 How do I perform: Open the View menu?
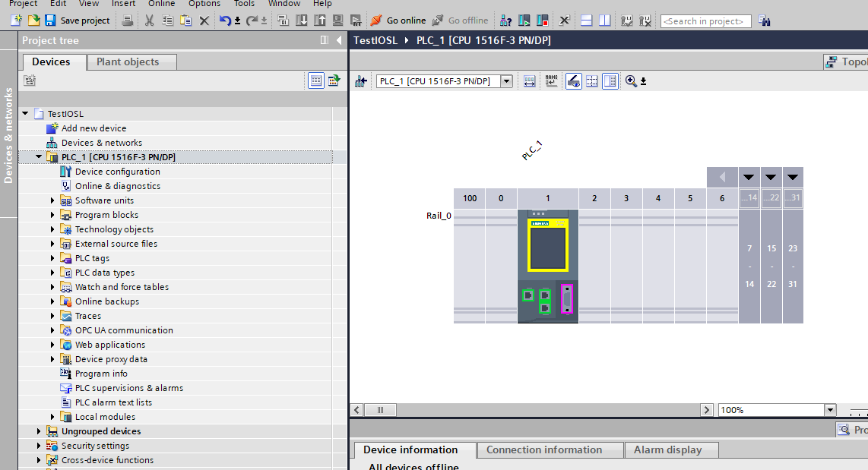tap(89, 3)
